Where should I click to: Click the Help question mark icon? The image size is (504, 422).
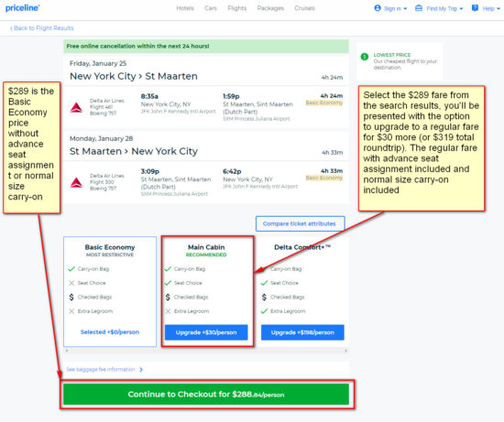point(475,8)
